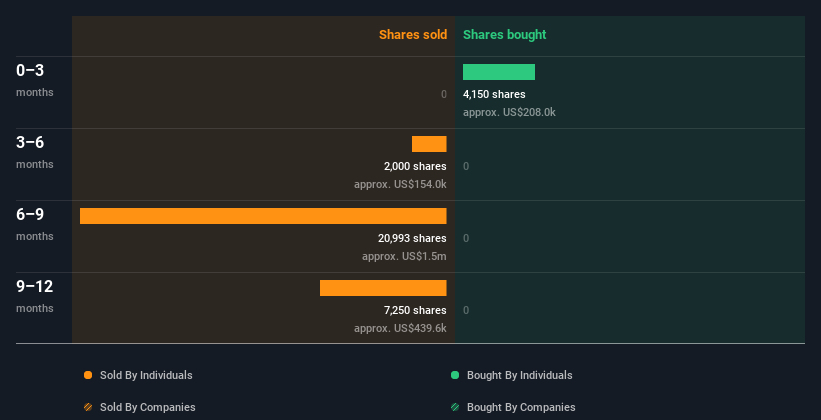
Task: Select the Sold By Companies legend label
Action: [x=148, y=407]
